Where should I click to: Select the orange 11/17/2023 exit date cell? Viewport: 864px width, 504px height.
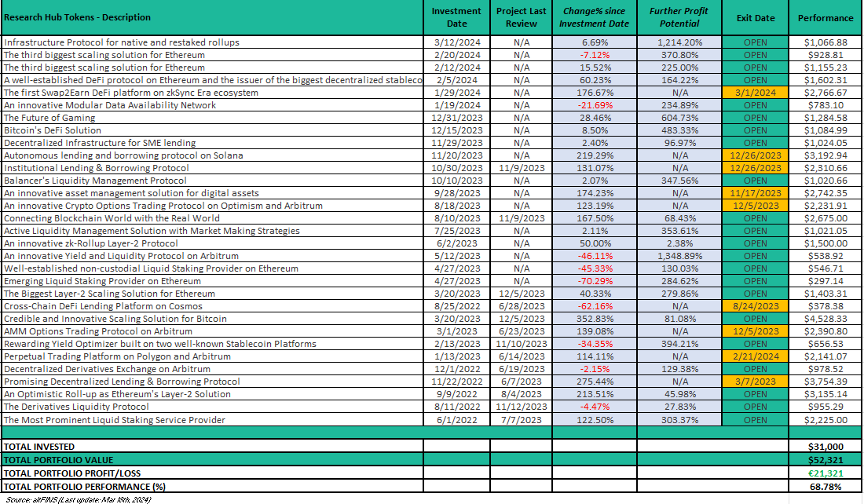[755, 193]
